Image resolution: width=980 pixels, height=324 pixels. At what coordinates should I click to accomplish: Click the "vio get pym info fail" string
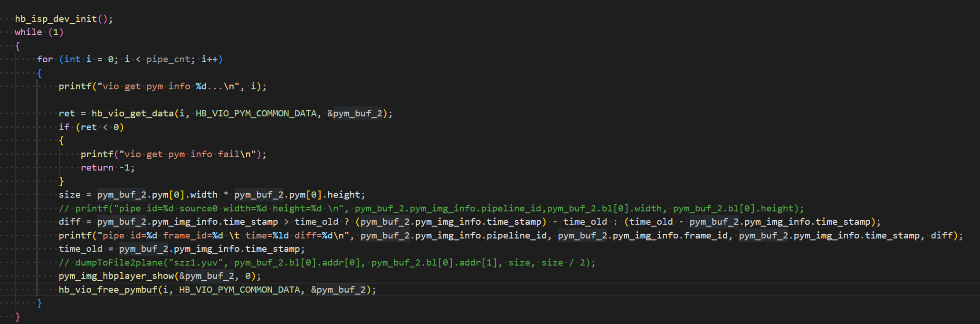click(x=188, y=154)
